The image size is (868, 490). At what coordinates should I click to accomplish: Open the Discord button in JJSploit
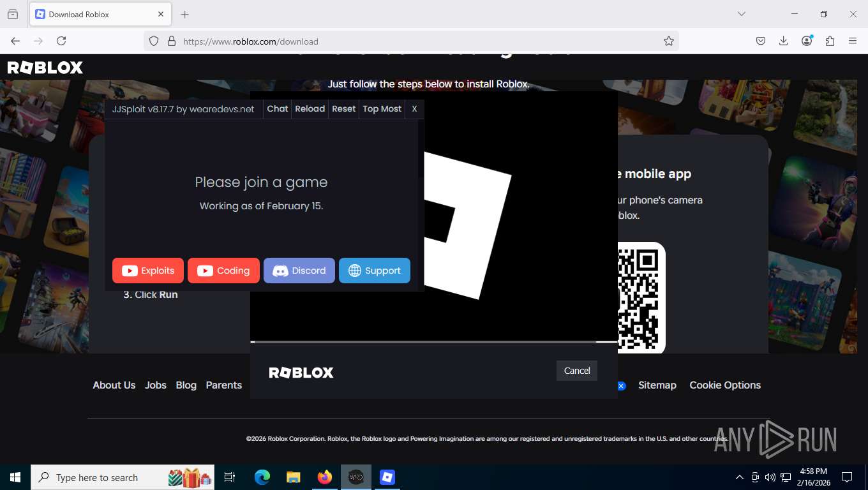pos(299,271)
